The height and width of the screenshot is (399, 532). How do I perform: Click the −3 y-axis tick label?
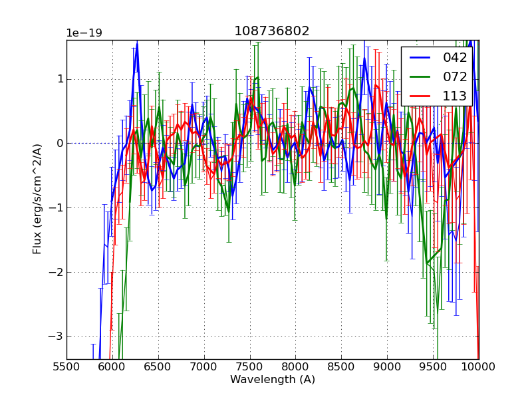click(57, 336)
